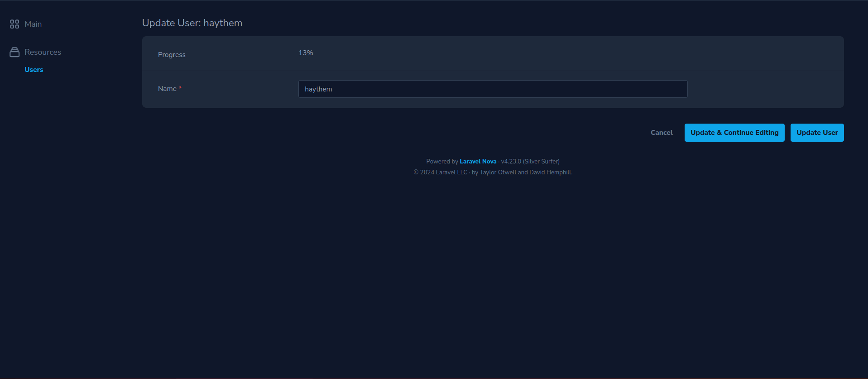
Task: Click the 13% progress value
Action: [306, 53]
